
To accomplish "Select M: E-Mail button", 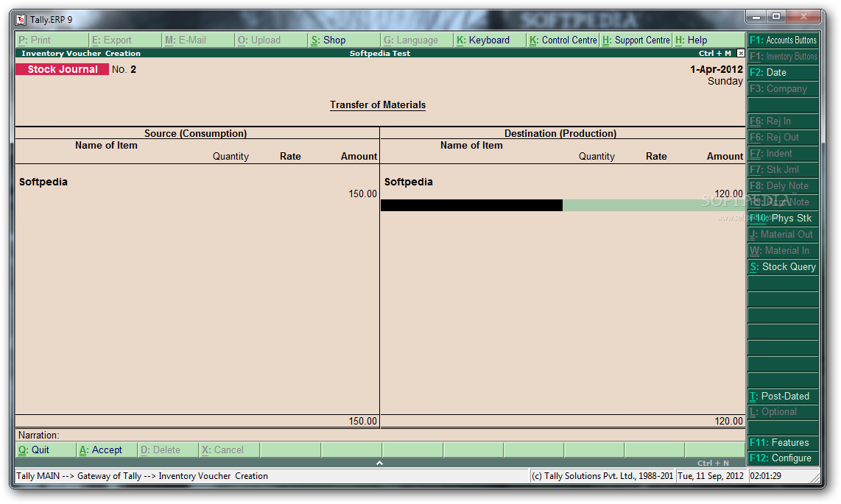I will (x=198, y=40).
